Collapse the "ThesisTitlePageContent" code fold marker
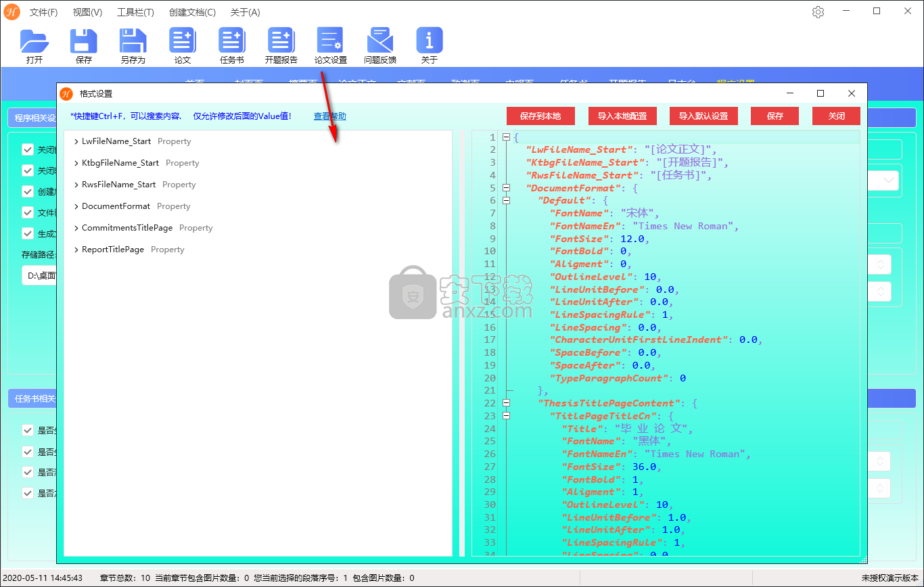This screenshot has height=587, width=924. coord(506,403)
